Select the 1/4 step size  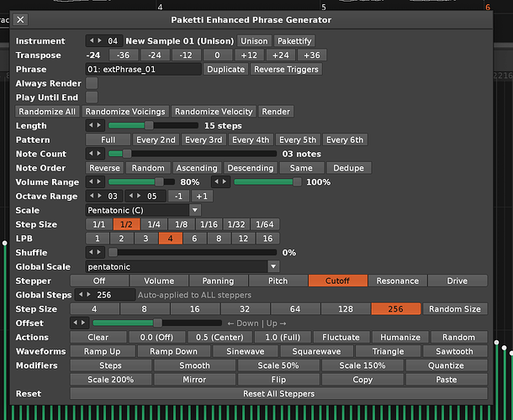tap(154, 224)
